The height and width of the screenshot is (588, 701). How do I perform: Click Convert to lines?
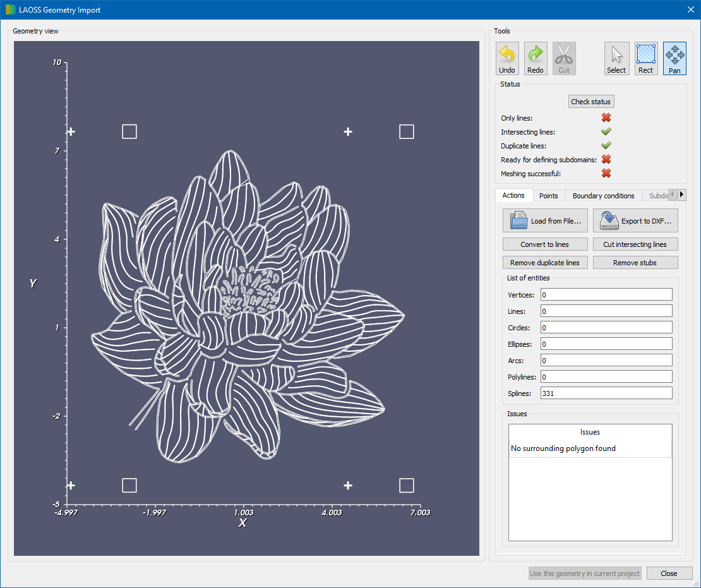(x=544, y=244)
